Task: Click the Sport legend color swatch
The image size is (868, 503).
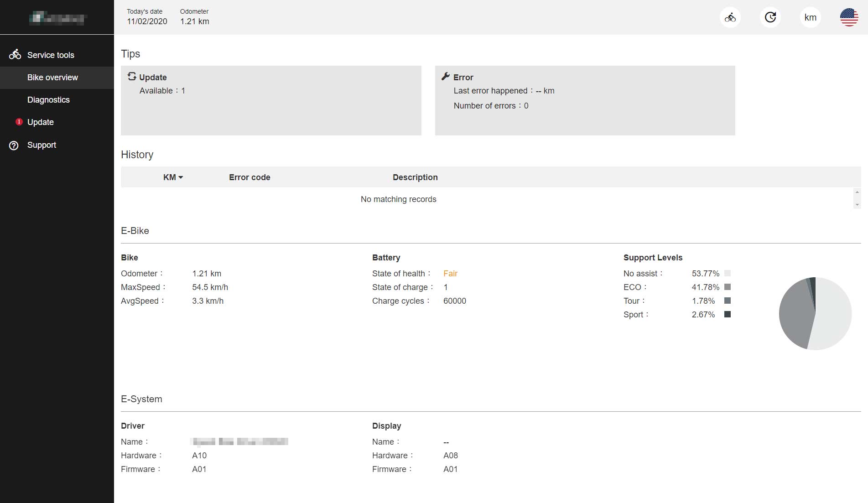Action: point(728,314)
